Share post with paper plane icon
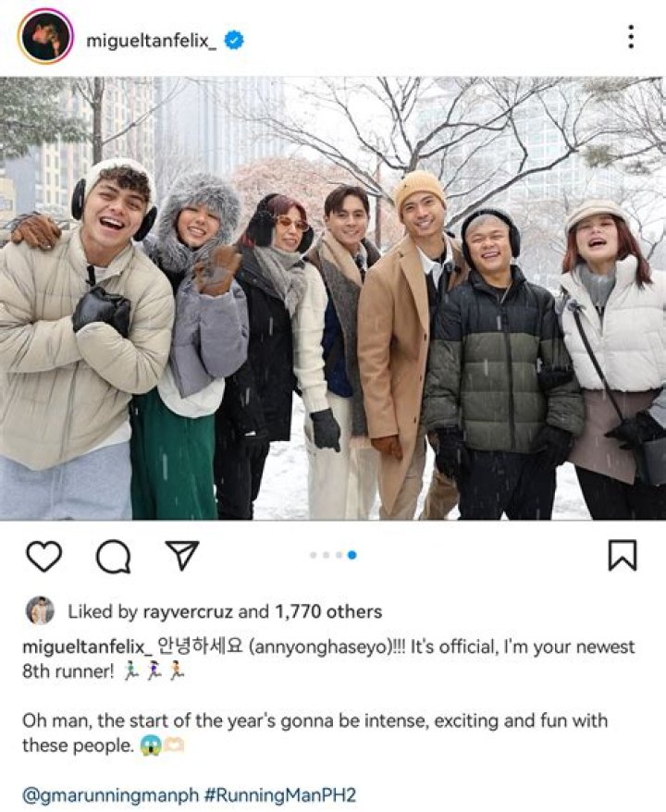 pyautogui.click(x=182, y=555)
